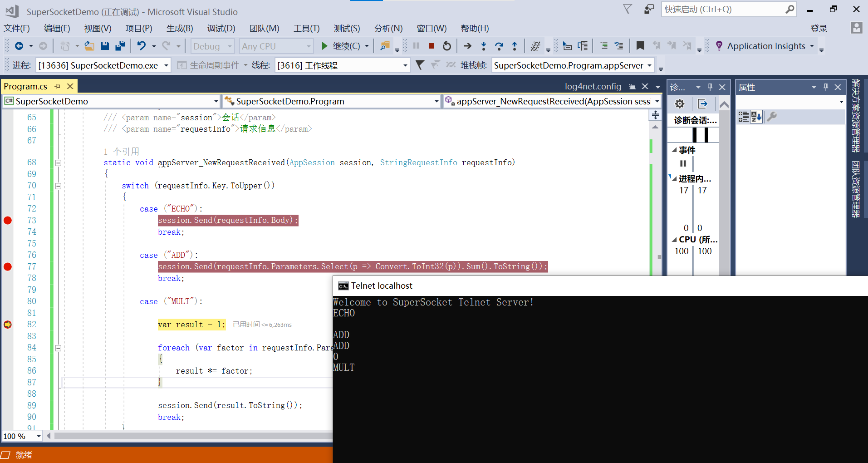The image size is (868, 463).
Task: Click 登录 to sign in
Action: (819, 28)
